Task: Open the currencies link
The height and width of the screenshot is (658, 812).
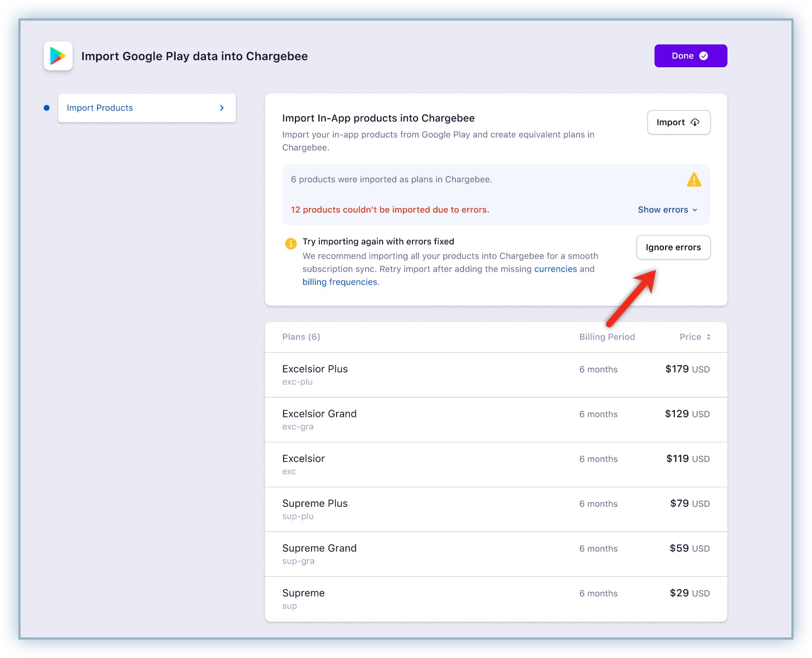Action: click(555, 269)
